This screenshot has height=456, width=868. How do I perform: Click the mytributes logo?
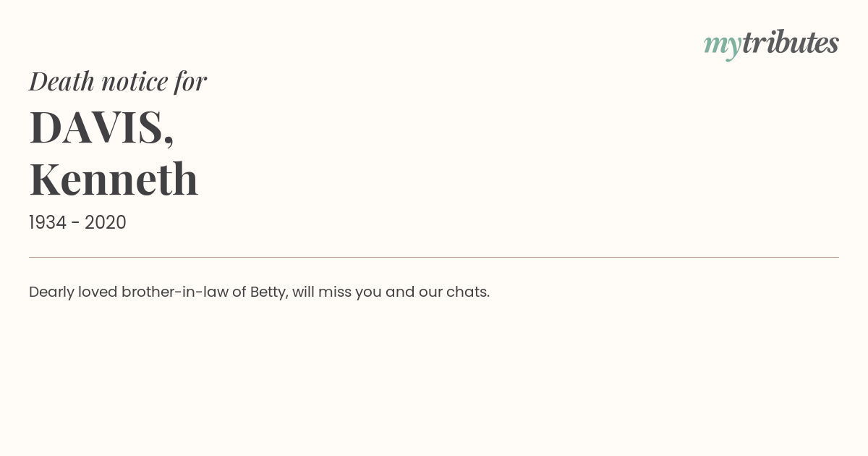coord(771,44)
